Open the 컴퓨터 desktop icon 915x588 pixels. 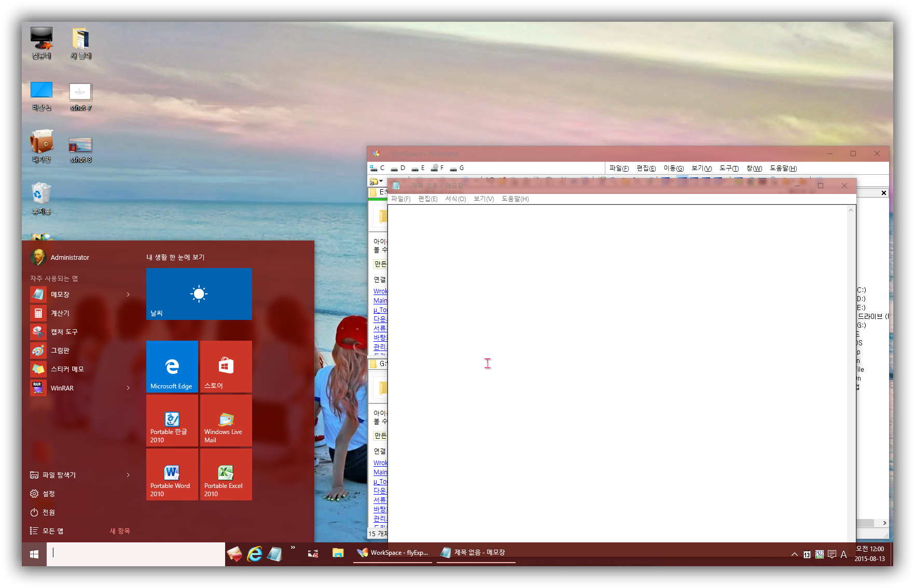coord(41,44)
